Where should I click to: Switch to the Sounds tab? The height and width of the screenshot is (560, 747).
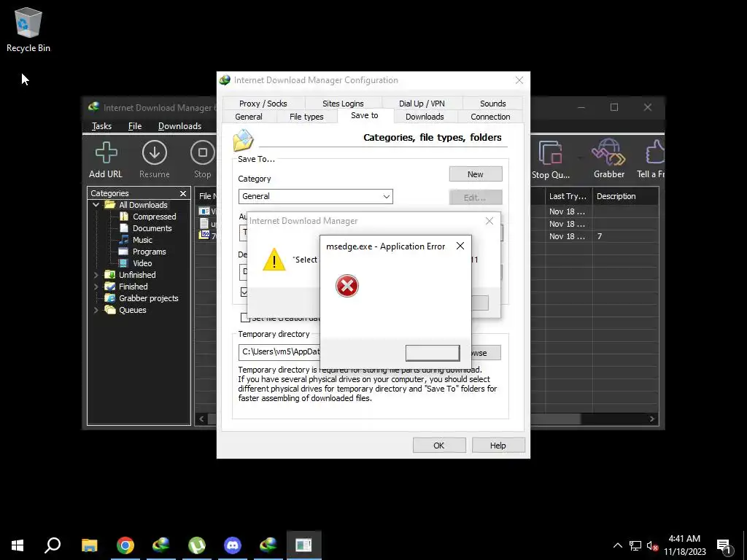coord(492,104)
